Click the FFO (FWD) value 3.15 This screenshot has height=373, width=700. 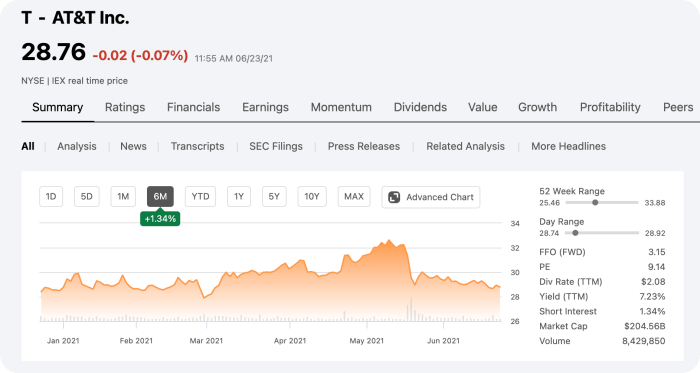point(657,252)
